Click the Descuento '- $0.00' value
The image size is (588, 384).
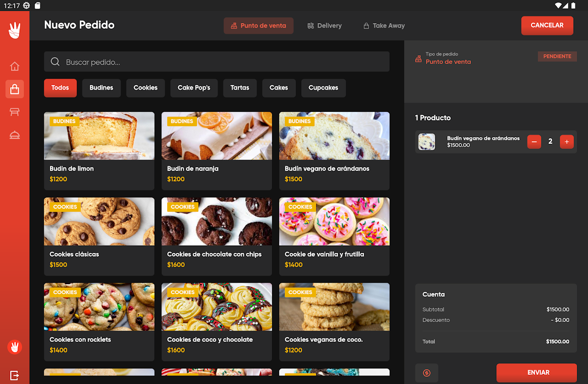(560, 320)
